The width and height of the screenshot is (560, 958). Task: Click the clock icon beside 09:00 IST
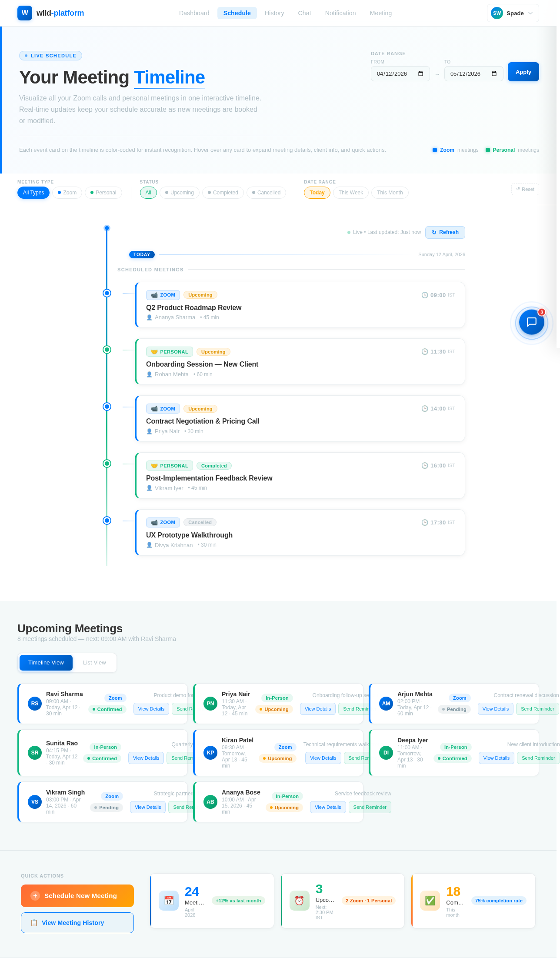tap(425, 295)
